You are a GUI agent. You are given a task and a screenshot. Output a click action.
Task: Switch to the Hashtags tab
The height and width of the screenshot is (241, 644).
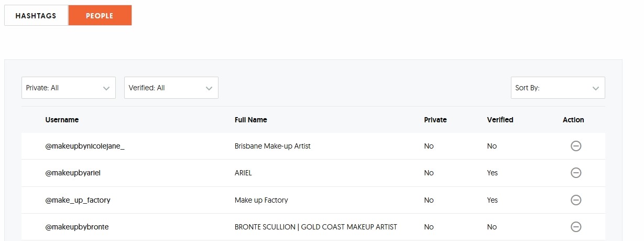pyautogui.click(x=36, y=16)
